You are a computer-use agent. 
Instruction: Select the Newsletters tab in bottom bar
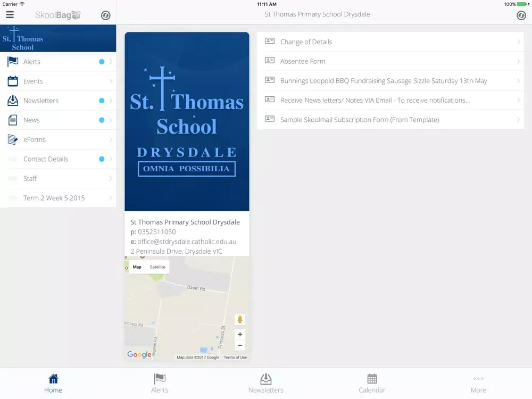point(265,384)
